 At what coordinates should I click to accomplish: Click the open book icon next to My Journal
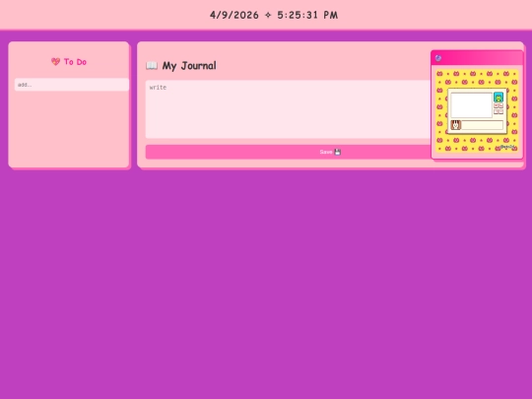[152, 65]
